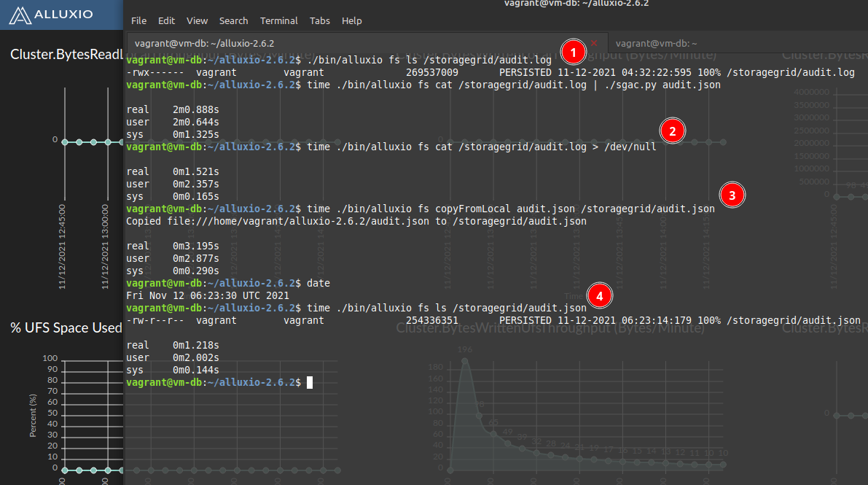Viewport: 868px width, 485px height.
Task: Open the File menu in the terminal
Action: coord(138,20)
